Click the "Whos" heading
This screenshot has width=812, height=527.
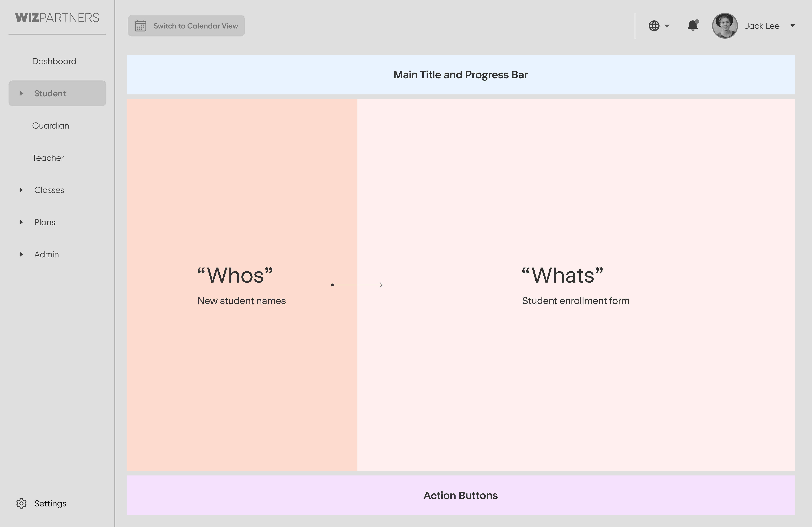[x=235, y=275]
